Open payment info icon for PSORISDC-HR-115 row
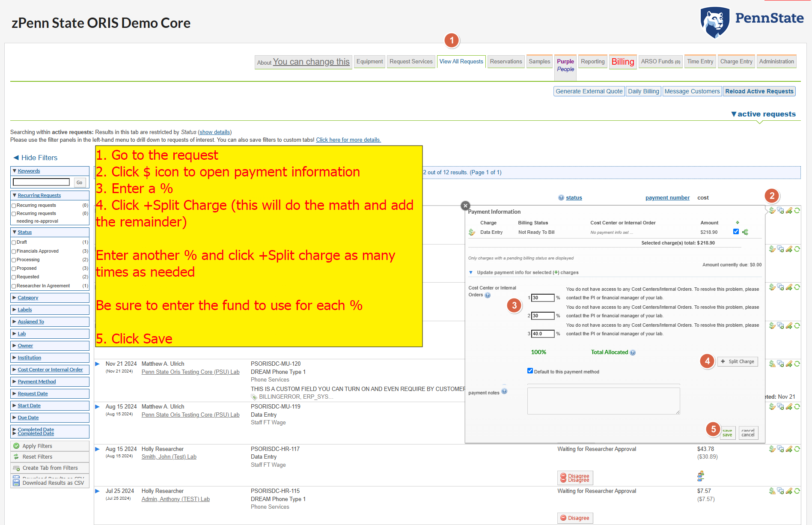 pyautogui.click(x=772, y=491)
